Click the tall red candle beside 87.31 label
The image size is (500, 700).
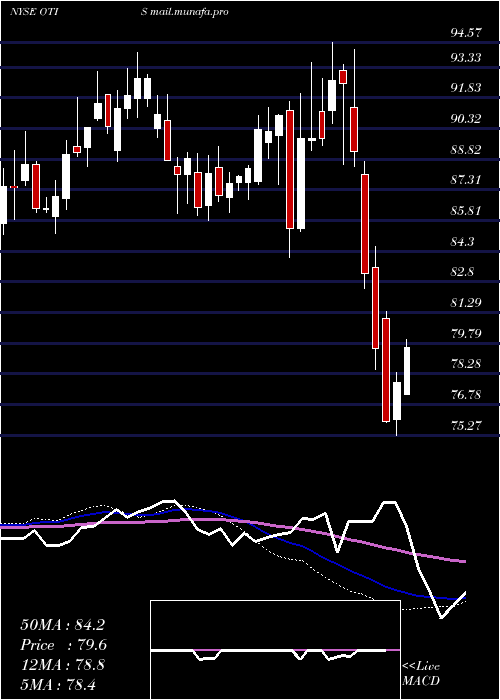[x=365, y=224]
